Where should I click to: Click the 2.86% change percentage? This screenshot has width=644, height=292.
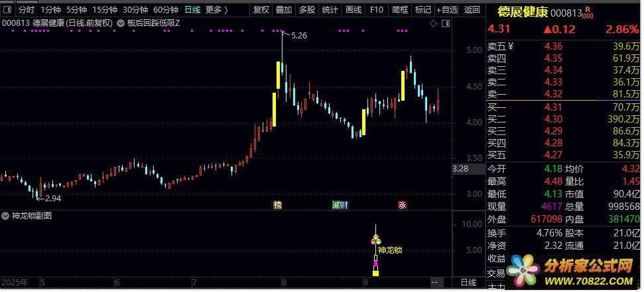[x=622, y=29]
